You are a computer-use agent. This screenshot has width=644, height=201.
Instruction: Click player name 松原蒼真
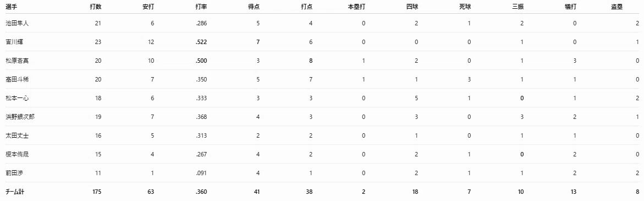click(x=17, y=61)
